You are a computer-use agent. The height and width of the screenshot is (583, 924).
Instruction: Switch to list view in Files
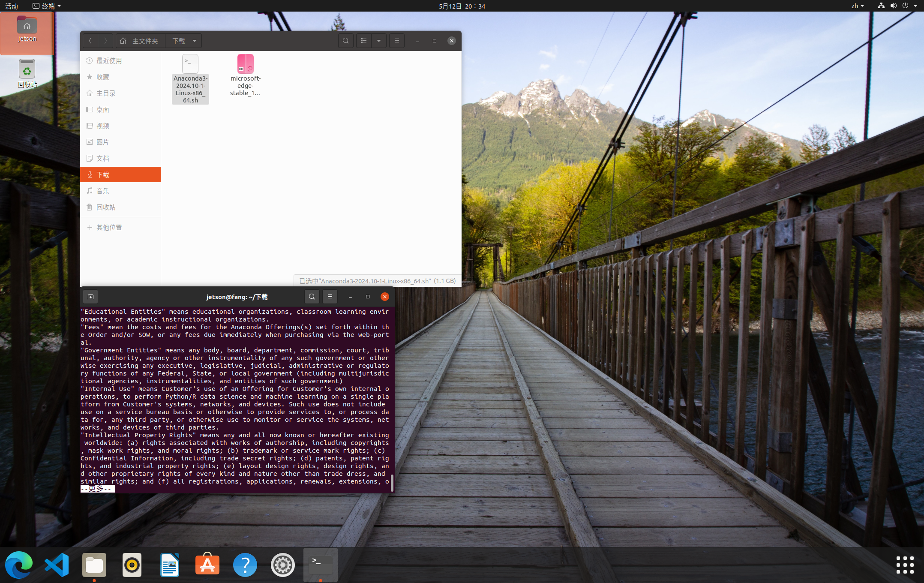364,41
